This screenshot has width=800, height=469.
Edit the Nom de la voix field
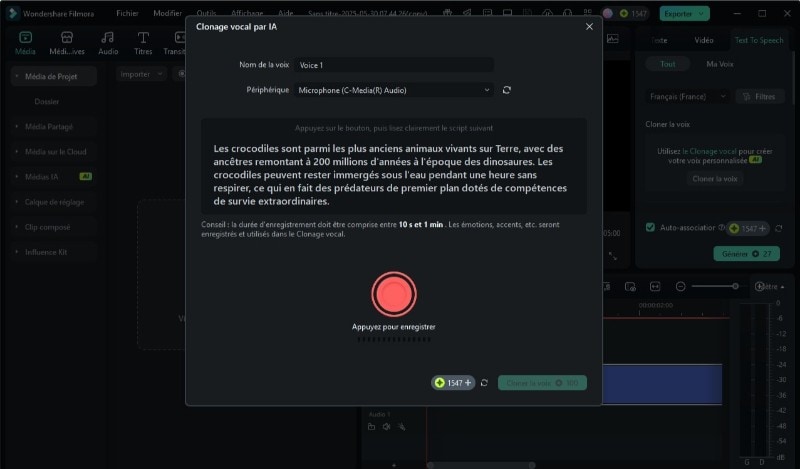tap(393, 65)
